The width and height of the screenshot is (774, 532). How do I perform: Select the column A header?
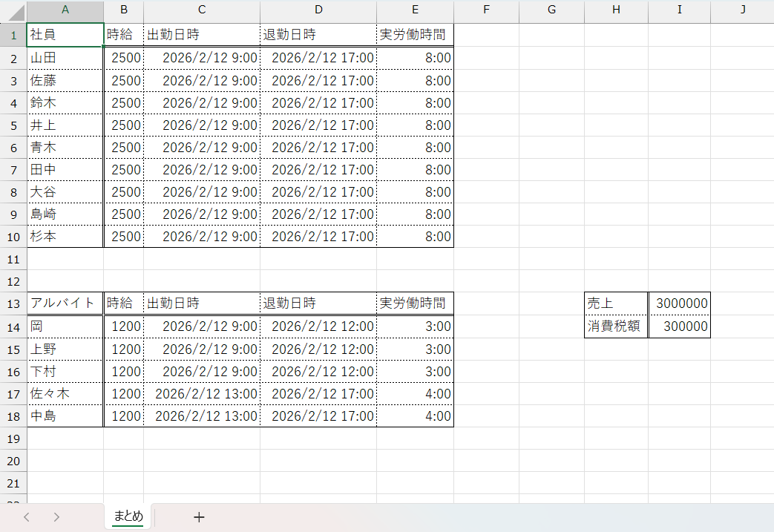pyautogui.click(x=65, y=10)
